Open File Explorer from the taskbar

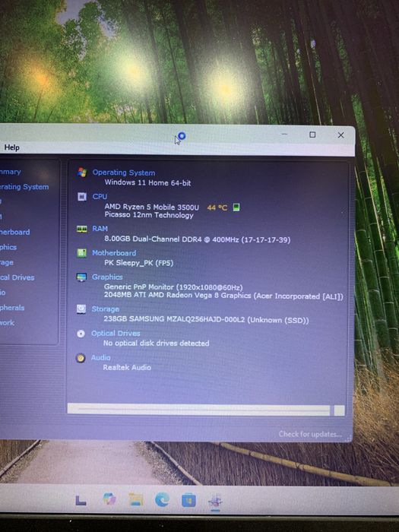tap(136, 500)
